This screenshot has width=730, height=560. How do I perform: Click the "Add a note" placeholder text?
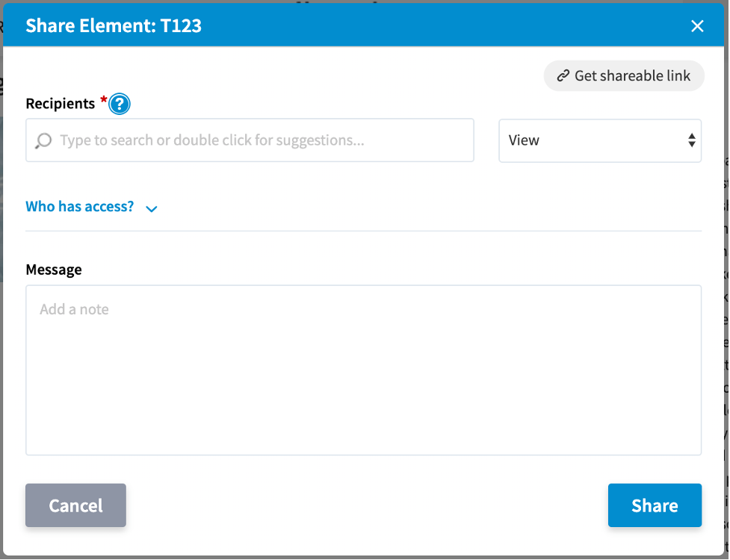[75, 309]
